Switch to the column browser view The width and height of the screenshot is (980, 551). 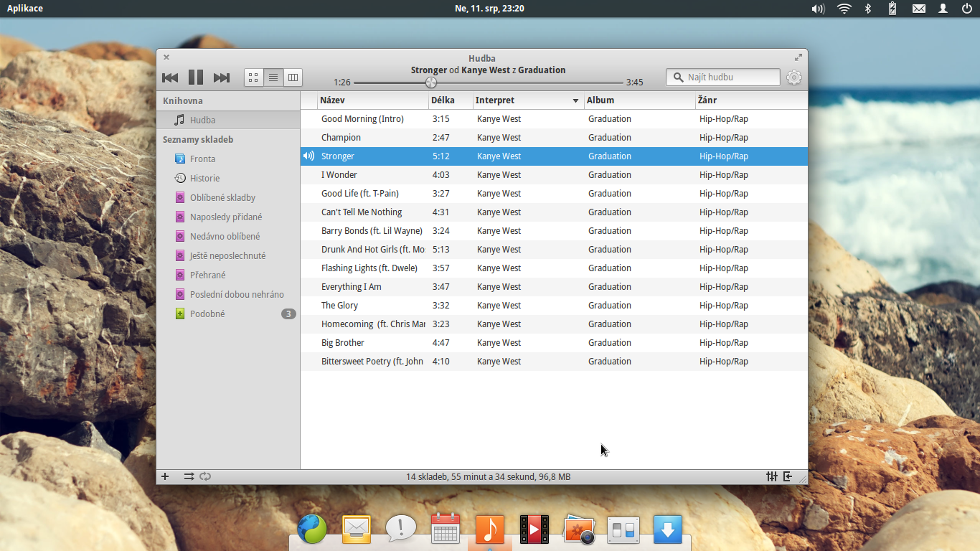(x=293, y=77)
